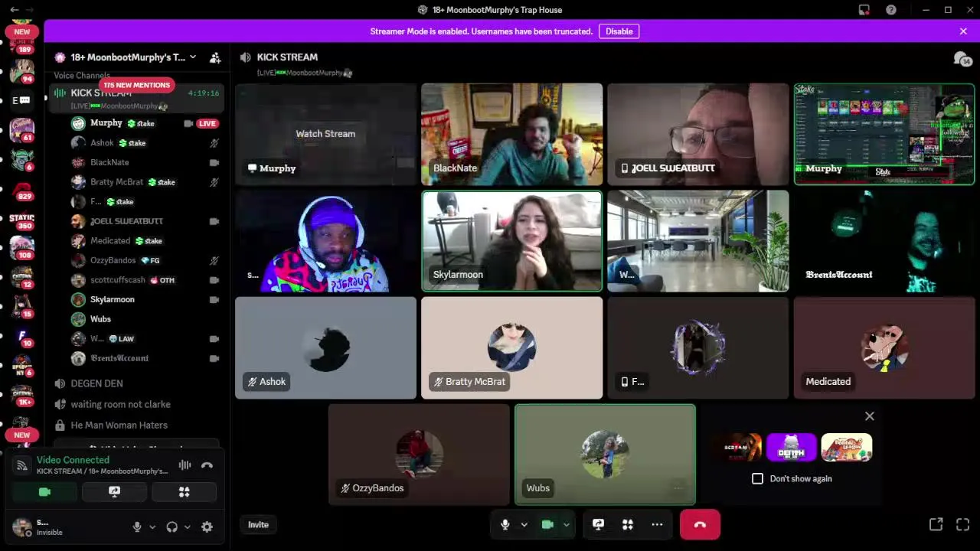Image resolution: width=980 pixels, height=551 pixels.
Task: Open the activities rocket icon in the call controls
Action: pyautogui.click(x=628, y=524)
